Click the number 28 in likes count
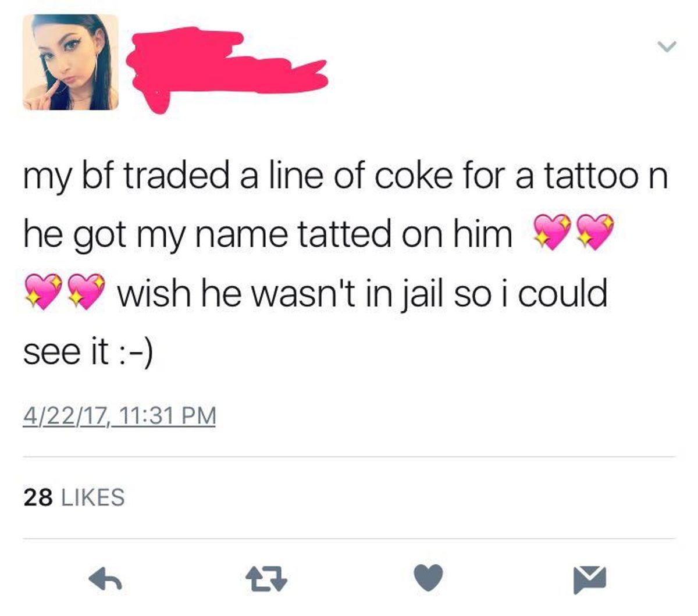Image resolution: width=698 pixels, height=616 pixels. coord(38,497)
